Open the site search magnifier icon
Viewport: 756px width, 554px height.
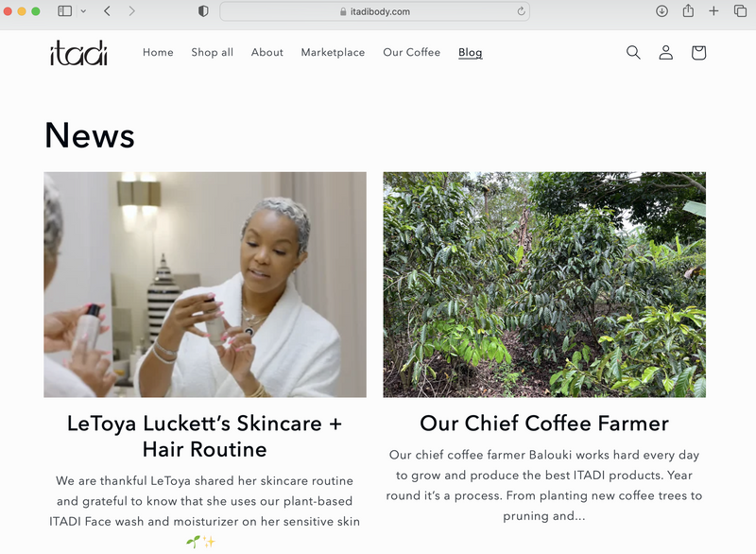pos(633,52)
